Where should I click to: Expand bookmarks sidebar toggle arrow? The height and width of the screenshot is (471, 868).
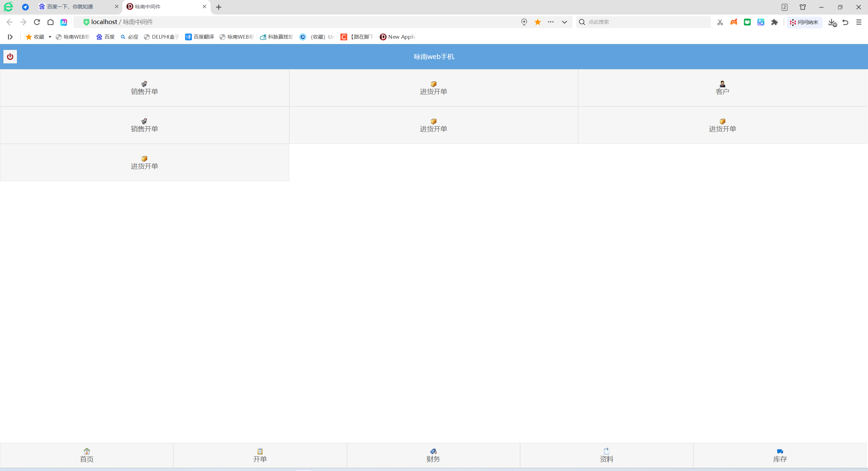click(x=10, y=37)
